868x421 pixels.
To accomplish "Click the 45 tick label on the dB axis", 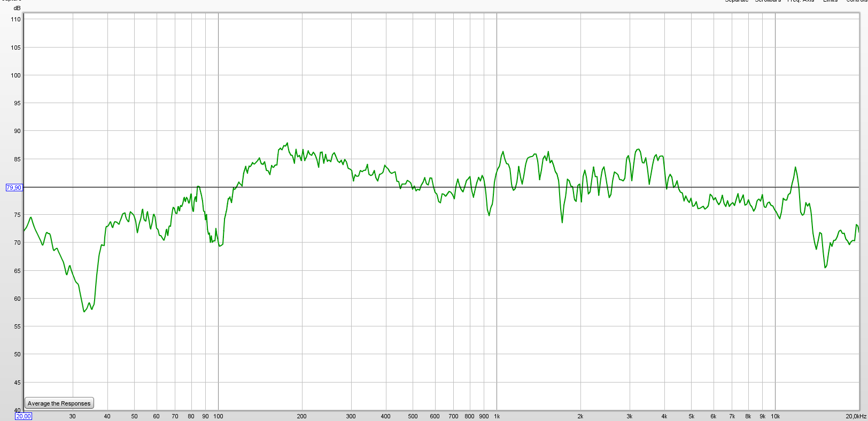I will pos(18,383).
